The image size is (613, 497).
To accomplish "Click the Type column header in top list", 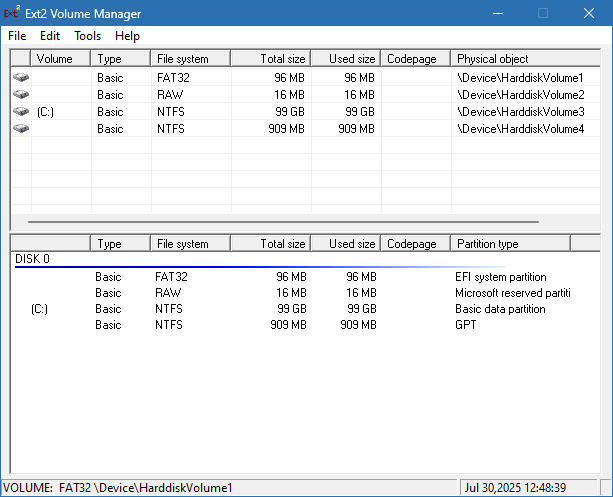I will click(121, 59).
